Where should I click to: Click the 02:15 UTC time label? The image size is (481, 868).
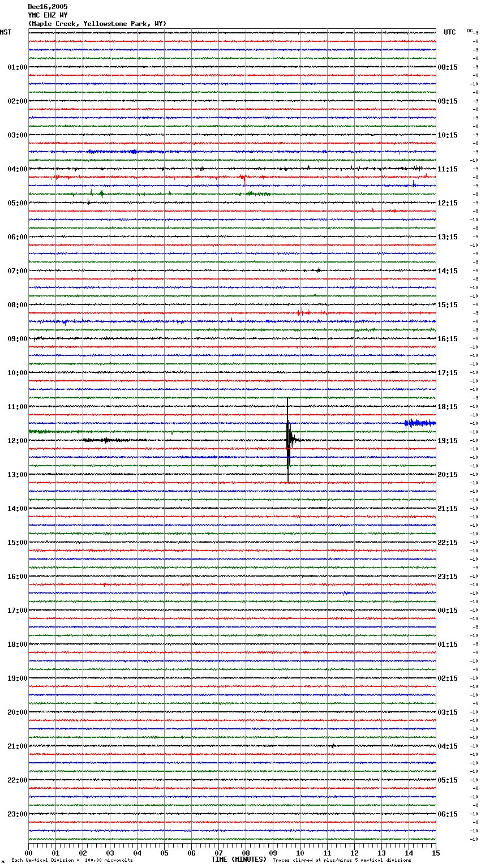pyautogui.click(x=448, y=678)
